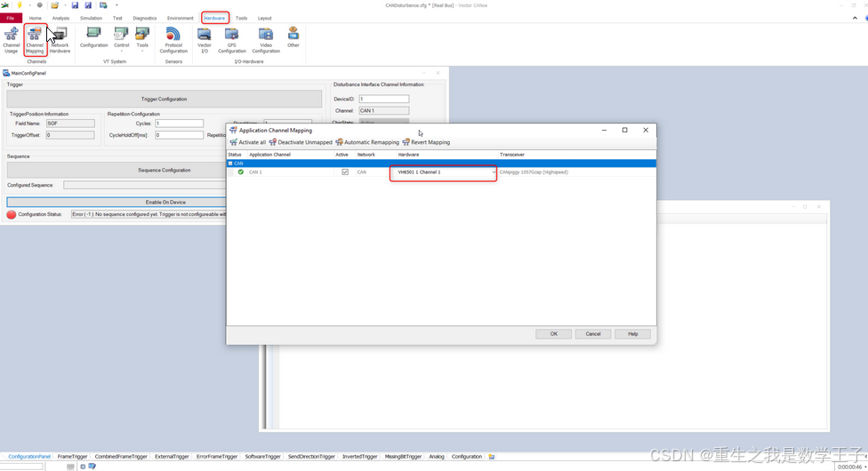Open MissingBitTrigger bottom tab
868x471 pixels.
pyautogui.click(x=403, y=457)
